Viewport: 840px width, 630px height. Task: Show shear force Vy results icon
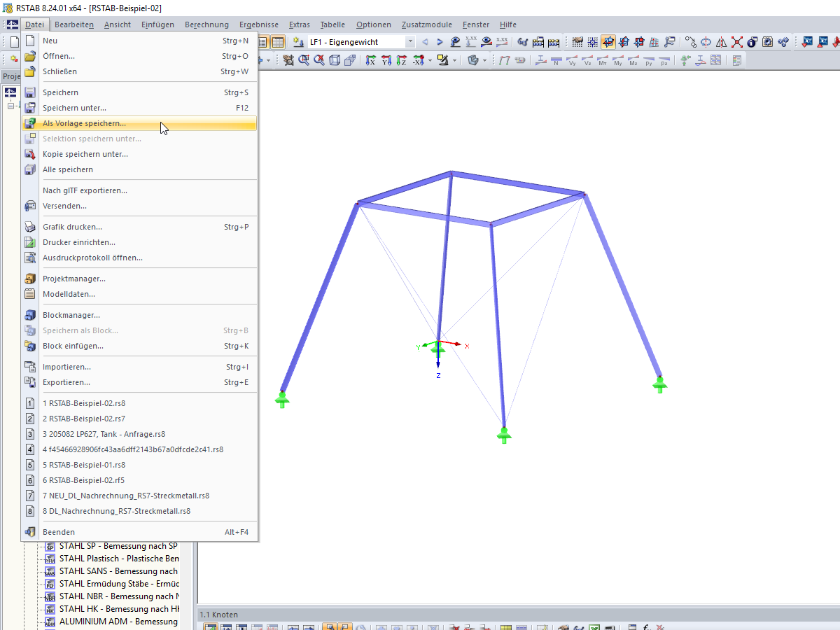571,61
